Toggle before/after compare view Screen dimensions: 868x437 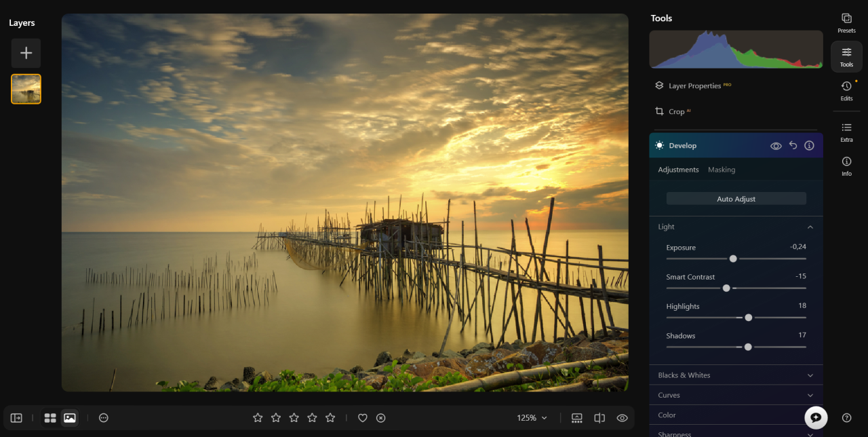click(x=599, y=418)
